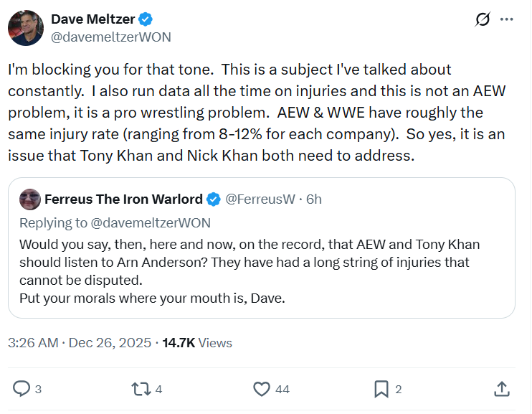Click the verified badge beside Ferreus The Iron Warlord

click(214, 199)
